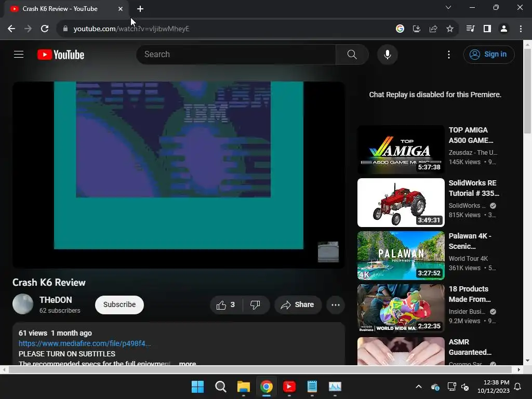Screen dimensions: 532x399
Task: Focus the YouTube search box
Action: [236, 54]
